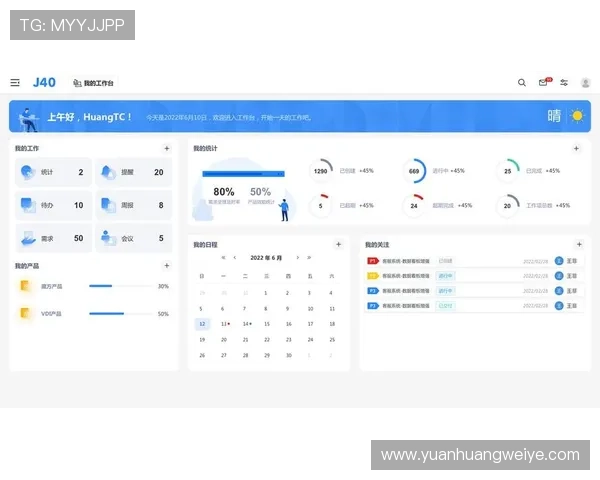The image size is (600, 480).
Task: Click the user avatar in top right
Action: click(x=585, y=83)
